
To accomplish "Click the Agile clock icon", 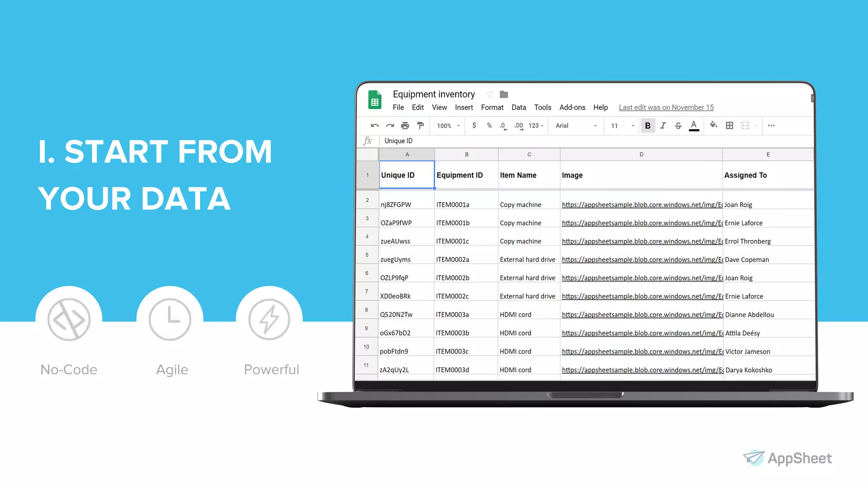I will click(x=170, y=319).
